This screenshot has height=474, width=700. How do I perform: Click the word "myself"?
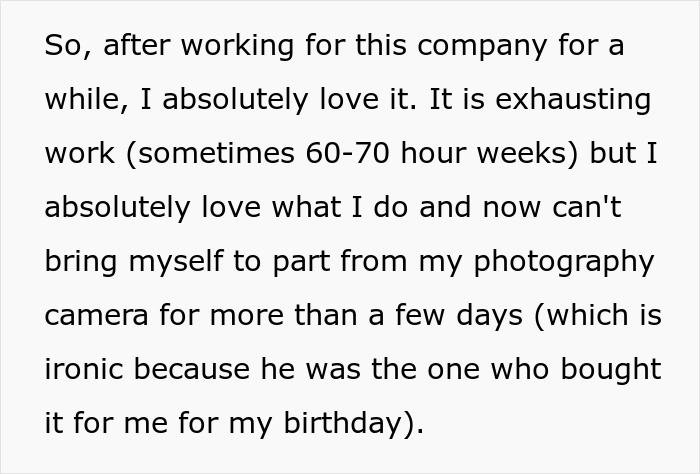[x=176, y=261]
